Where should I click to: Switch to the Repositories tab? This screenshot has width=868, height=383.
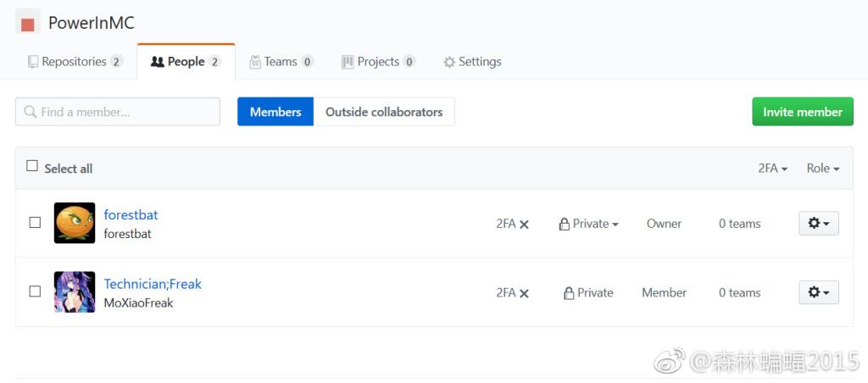75,62
